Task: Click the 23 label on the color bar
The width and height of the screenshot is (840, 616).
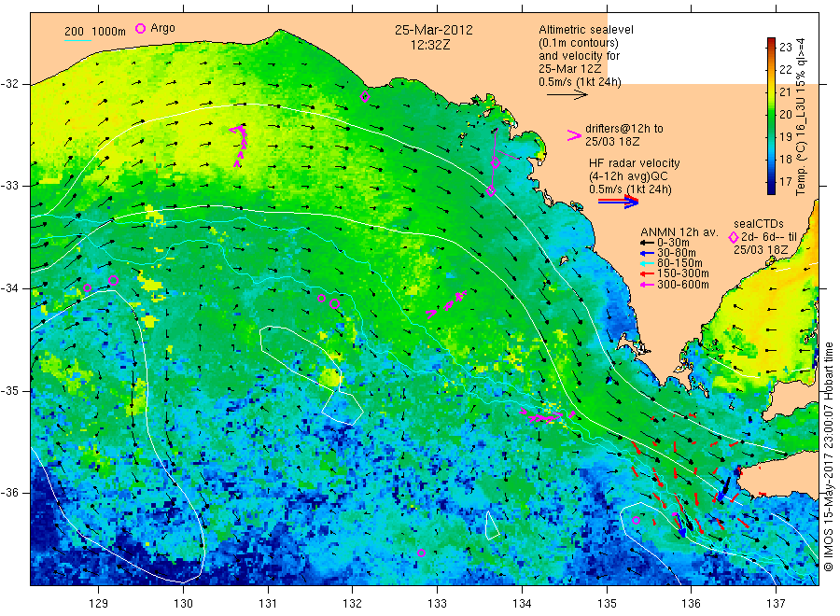Action: tap(785, 48)
